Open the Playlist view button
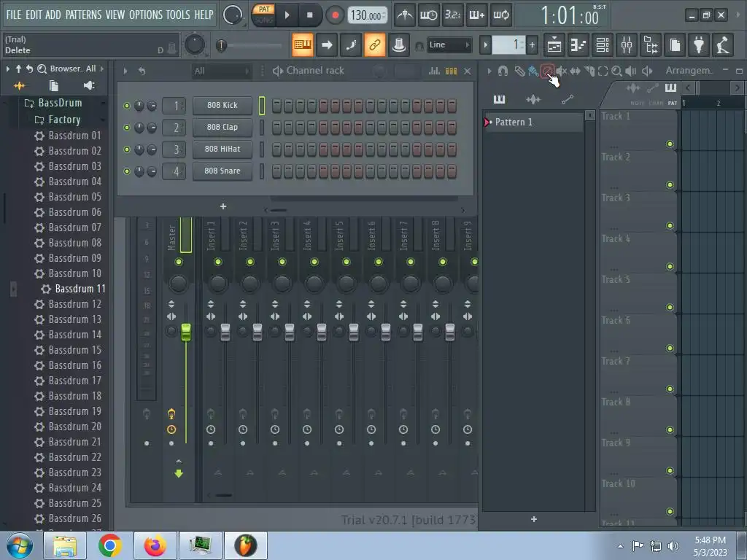Image resolution: width=747 pixels, height=560 pixels. (554, 45)
